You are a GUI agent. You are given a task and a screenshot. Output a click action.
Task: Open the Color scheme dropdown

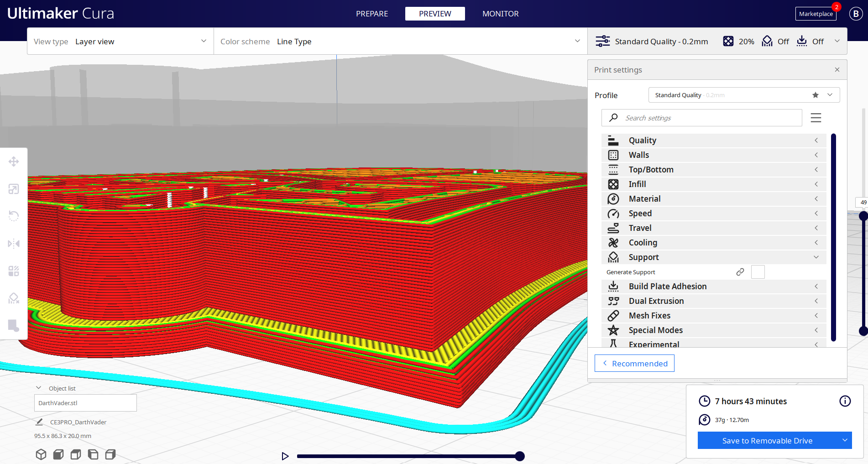pyautogui.click(x=401, y=41)
